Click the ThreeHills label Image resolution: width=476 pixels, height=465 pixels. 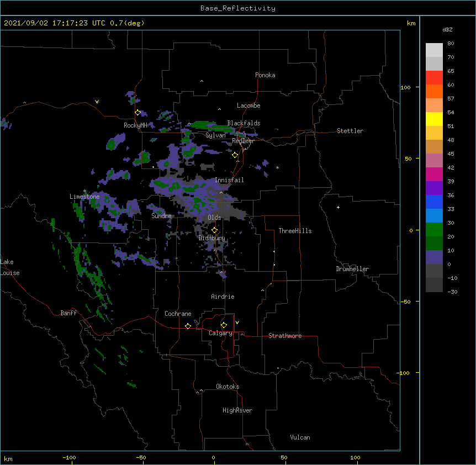coord(295,231)
